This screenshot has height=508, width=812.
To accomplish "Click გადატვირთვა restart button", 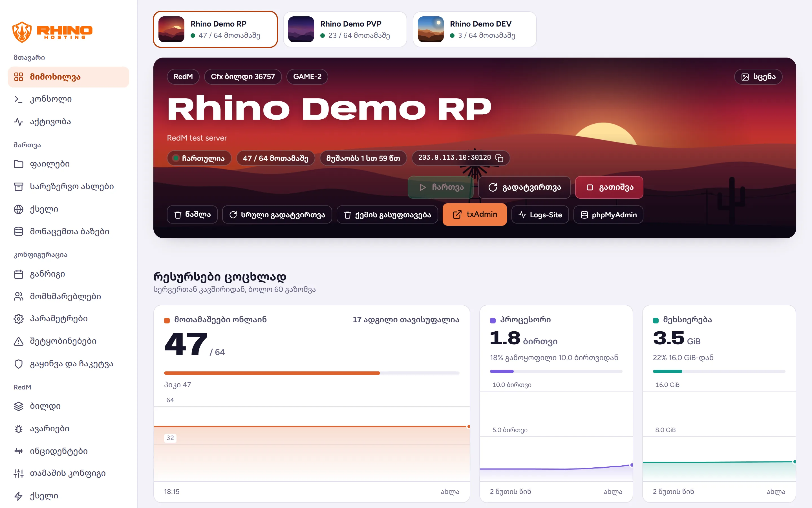I will coord(524,187).
